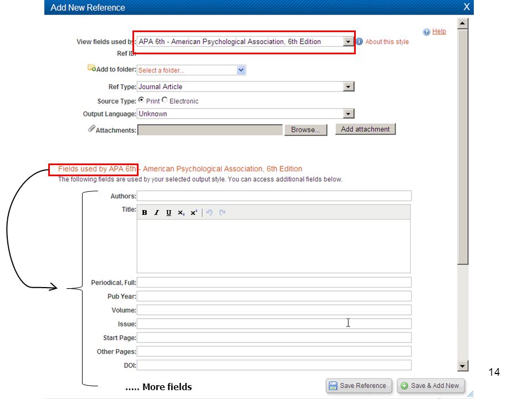
Task: Click inside the Title text area
Action: coord(274,246)
